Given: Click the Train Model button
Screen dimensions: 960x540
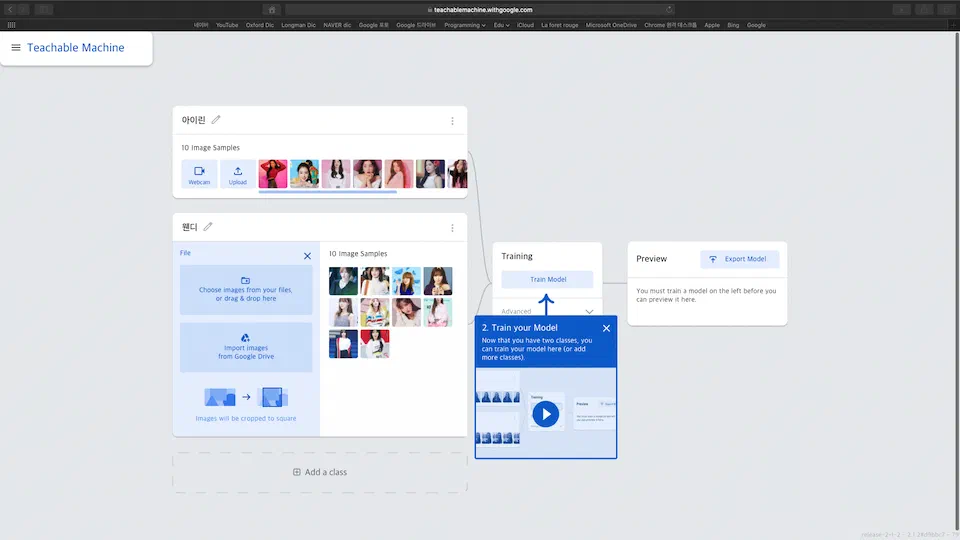Looking at the screenshot, I should tap(547, 280).
